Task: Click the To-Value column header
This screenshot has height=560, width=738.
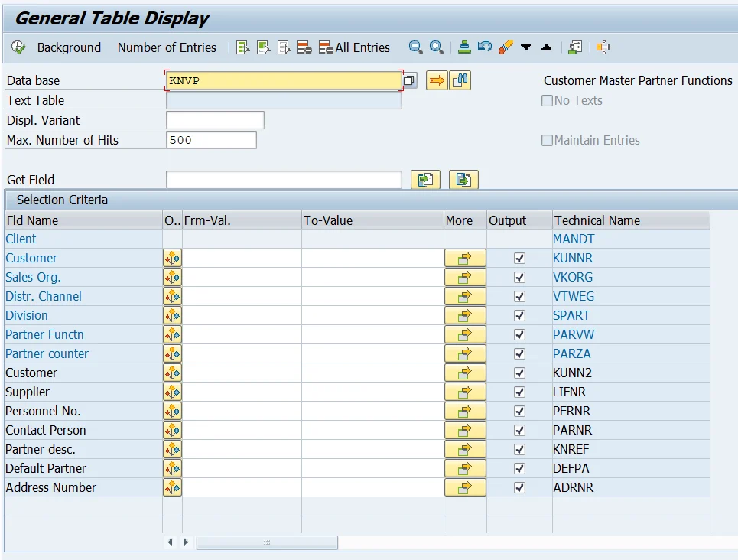Action: pos(372,220)
